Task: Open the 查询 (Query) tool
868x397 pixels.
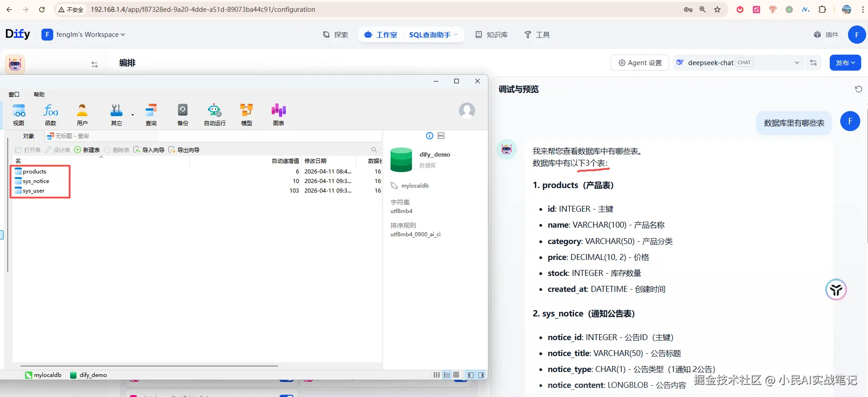Action: tap(151, 114)
